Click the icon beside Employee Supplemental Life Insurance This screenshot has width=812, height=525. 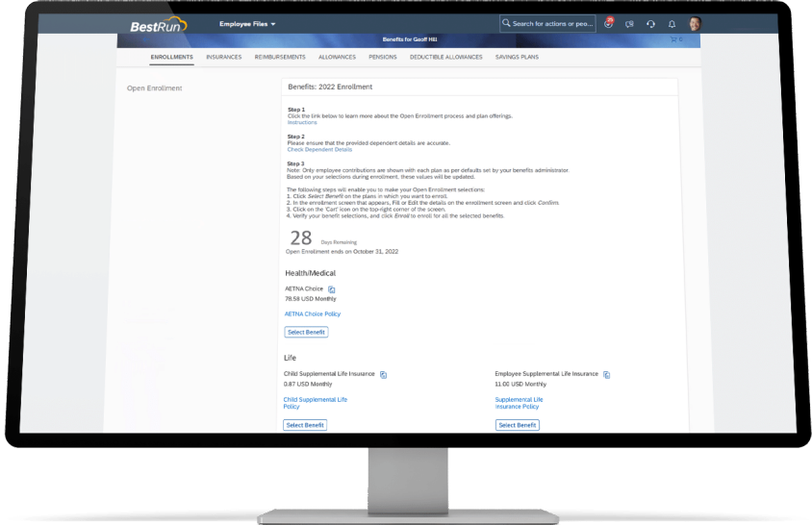[x=606, y=374]
